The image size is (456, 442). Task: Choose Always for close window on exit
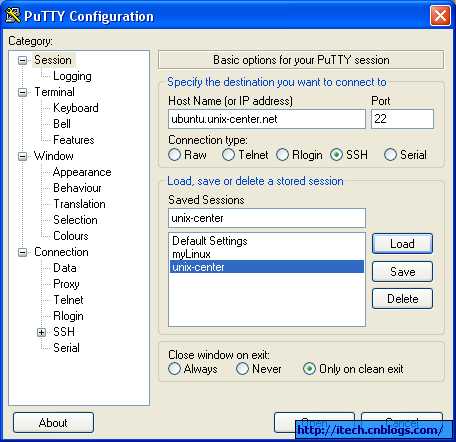point(174,369)
